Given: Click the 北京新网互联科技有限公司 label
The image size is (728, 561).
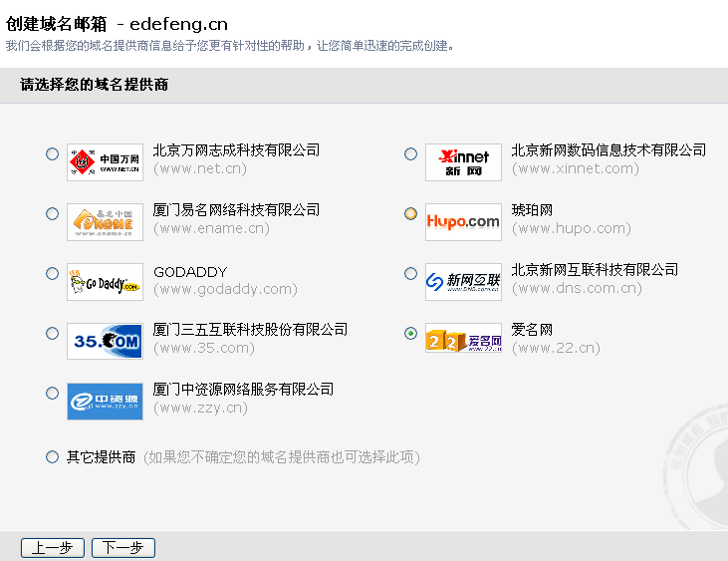Looking at the screenshot, I should click(595, 269).
